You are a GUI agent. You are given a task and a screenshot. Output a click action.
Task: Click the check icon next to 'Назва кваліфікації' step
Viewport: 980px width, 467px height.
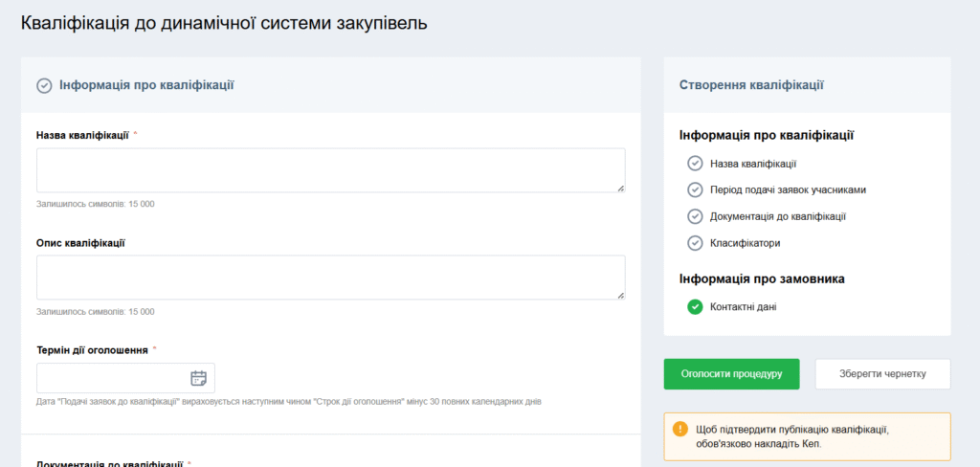tap(695, 164)
